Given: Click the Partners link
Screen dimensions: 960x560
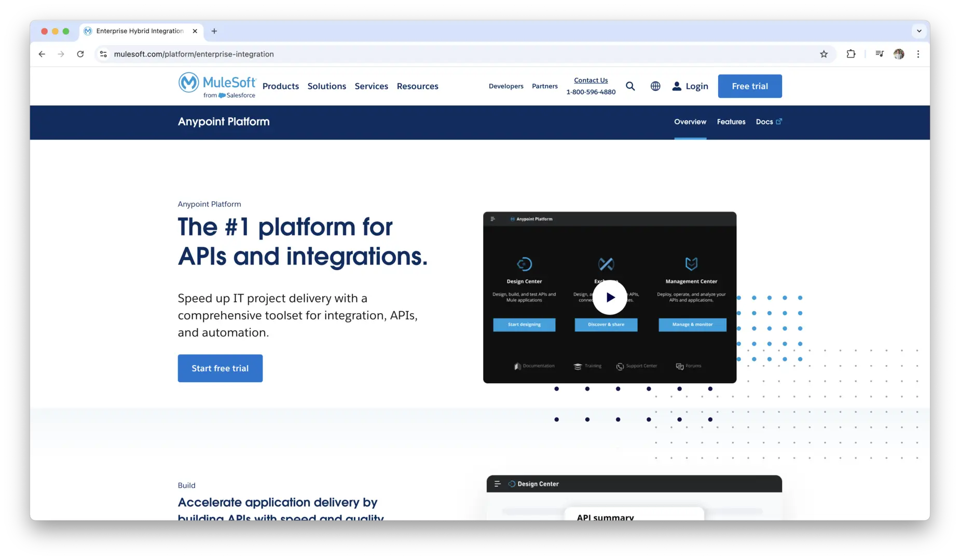Looking at the screenshot, I should [x=545, y=86].
